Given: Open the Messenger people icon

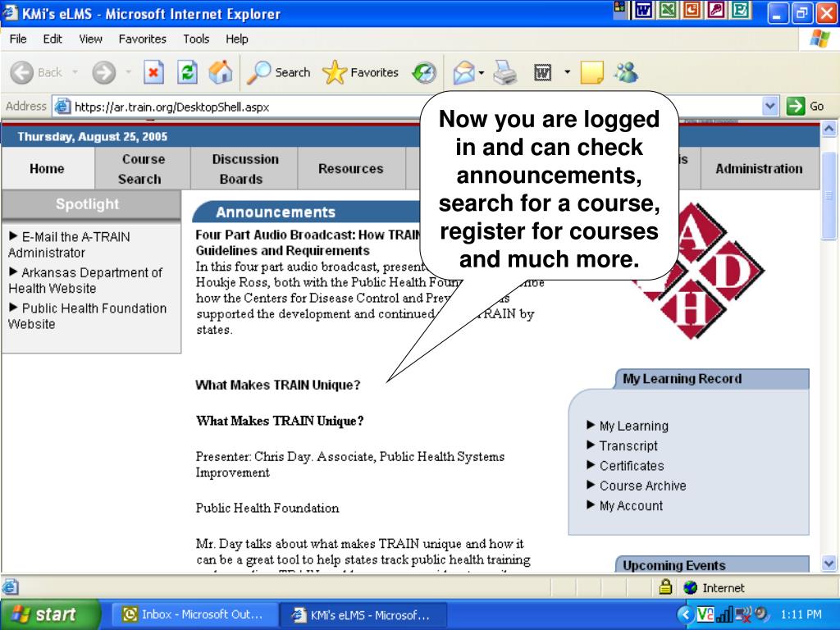Looking at the screenshot, I should coord(626,72).
